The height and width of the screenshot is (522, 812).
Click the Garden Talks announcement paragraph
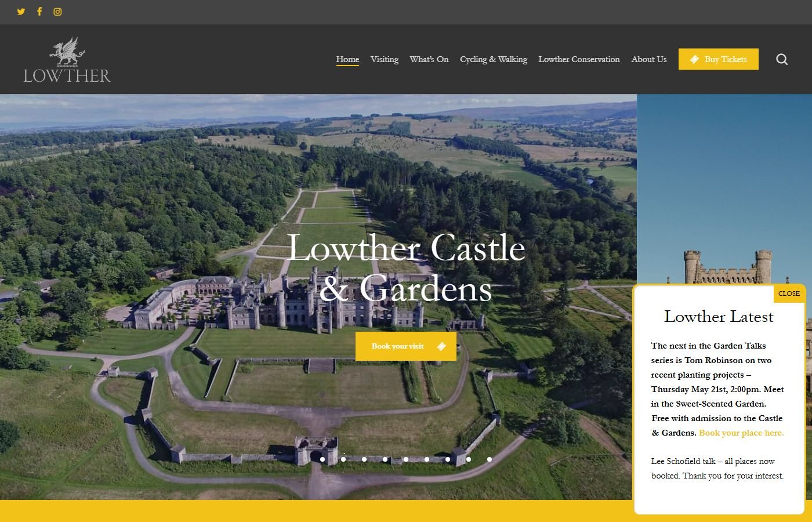pyautogui.click(x=717, y=389)
